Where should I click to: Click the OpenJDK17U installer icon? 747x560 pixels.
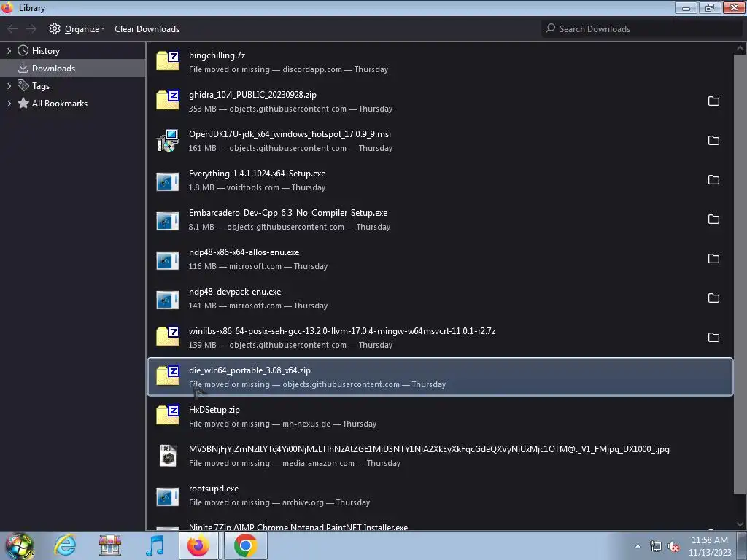pyautogui.click(x=168, y=141)
